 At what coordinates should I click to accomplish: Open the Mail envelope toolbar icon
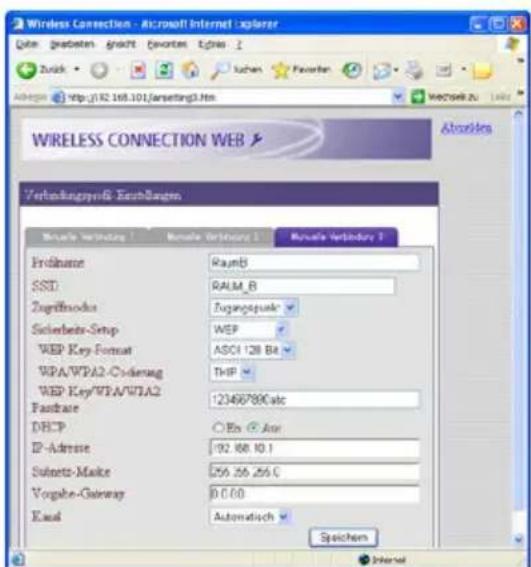click(x=383, y=71)
